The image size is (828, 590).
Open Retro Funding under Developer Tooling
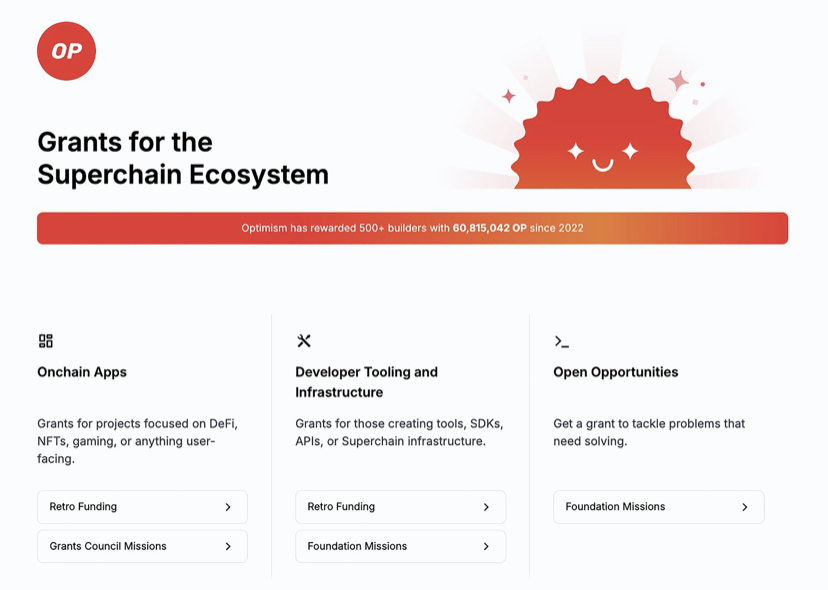coord(400,507)
